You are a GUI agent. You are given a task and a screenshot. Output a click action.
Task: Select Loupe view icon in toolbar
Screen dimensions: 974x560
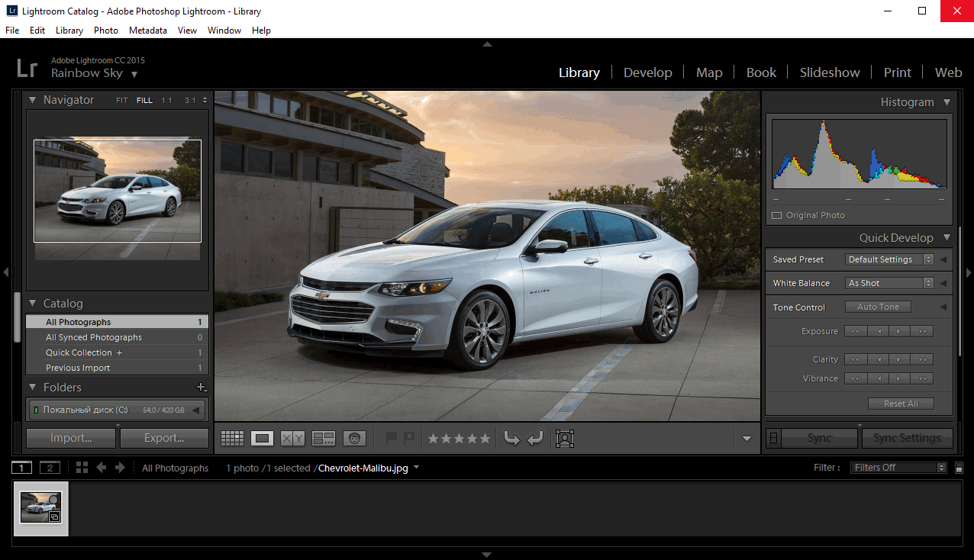[x=263, y=438]
